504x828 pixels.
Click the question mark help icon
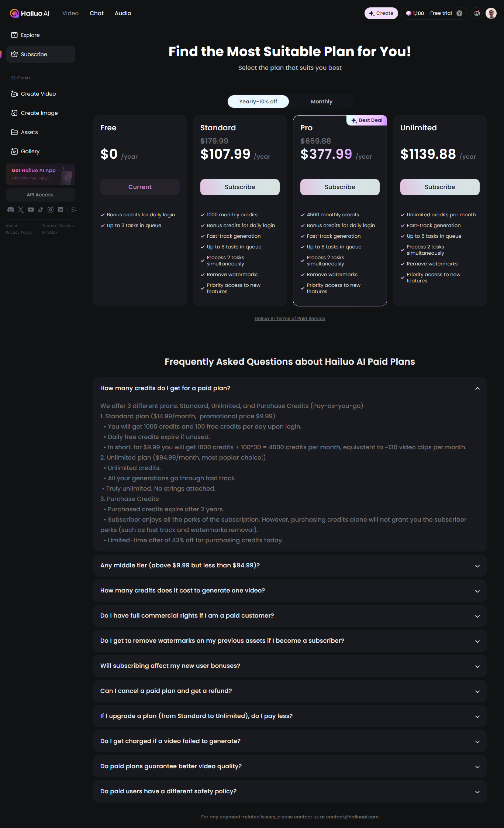tap(459, 13)
